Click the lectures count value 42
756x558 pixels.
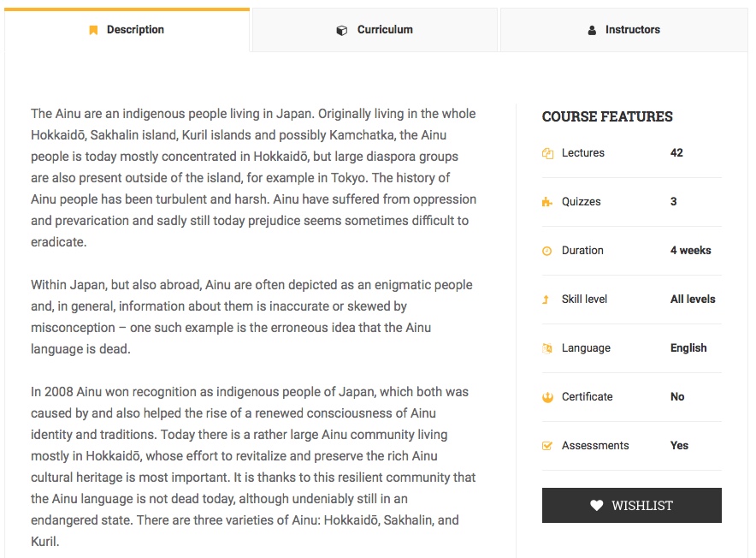pos(676,153)
